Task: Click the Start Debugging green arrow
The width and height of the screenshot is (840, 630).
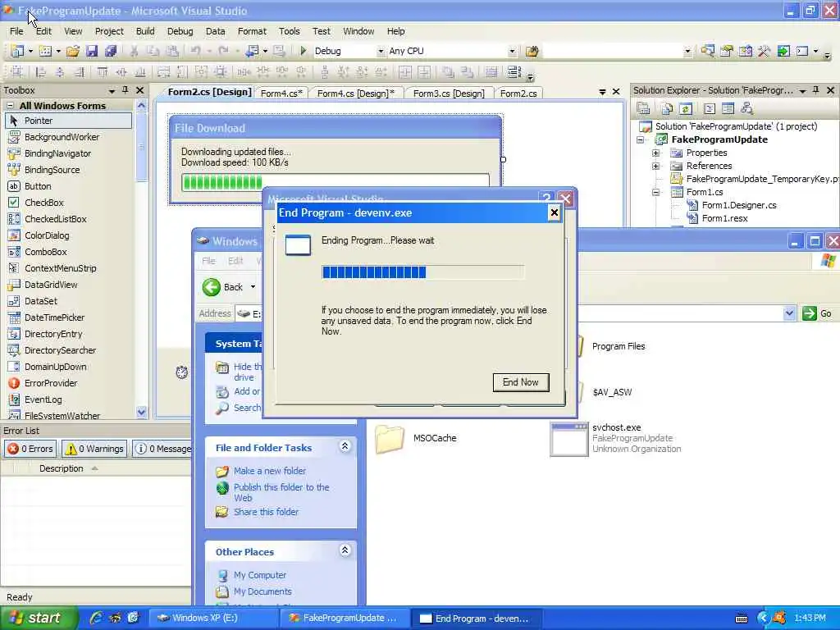Action: (303, 51)
